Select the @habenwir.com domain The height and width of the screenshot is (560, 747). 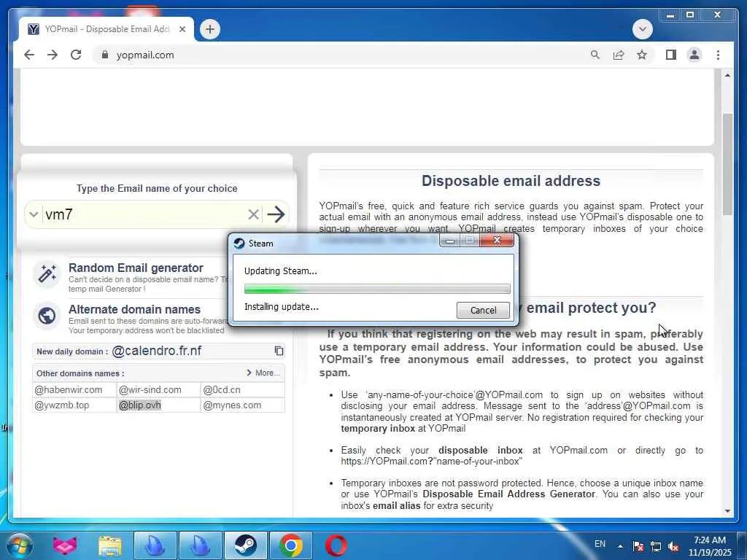click(69, 389)
